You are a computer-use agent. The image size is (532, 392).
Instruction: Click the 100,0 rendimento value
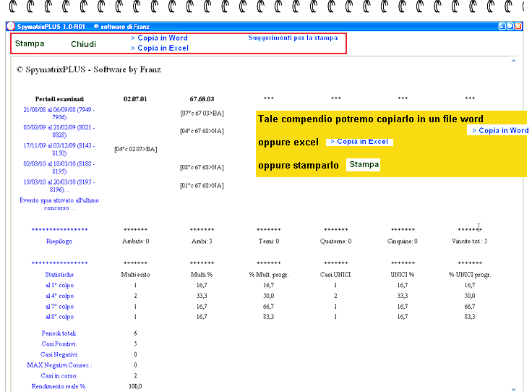click(x=135, y=386)
